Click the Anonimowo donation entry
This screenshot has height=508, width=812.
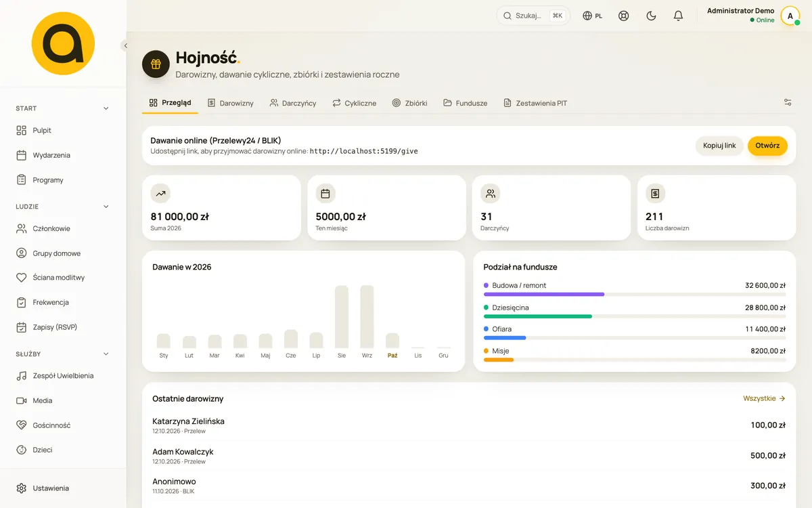[x=469, y=486]
